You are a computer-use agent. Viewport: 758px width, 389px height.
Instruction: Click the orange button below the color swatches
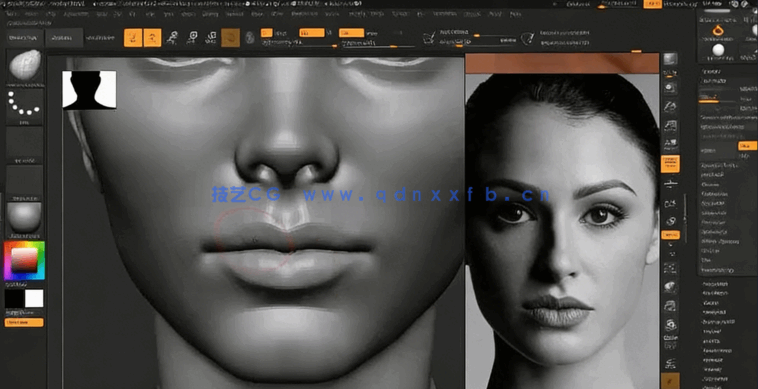click(x=24, y=322)
